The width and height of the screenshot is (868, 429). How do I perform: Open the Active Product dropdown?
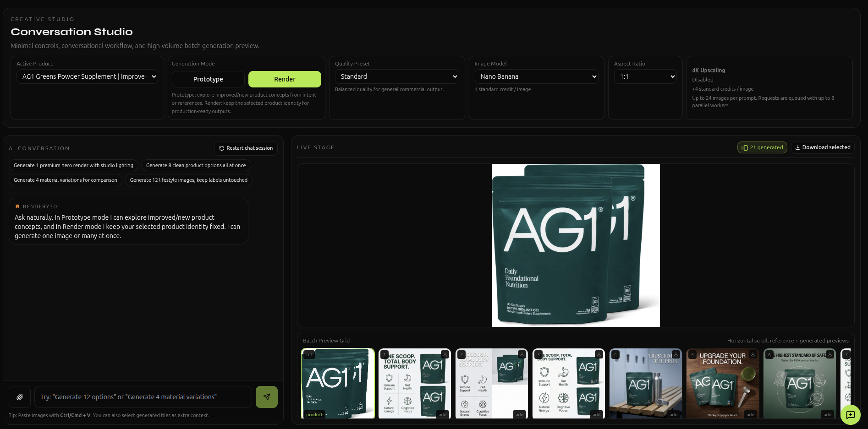87,76
